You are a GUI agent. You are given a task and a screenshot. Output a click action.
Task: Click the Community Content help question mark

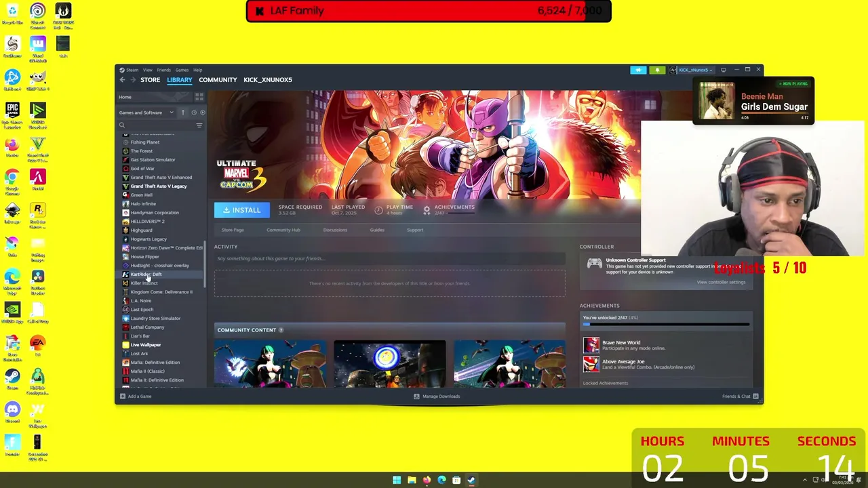281,330
